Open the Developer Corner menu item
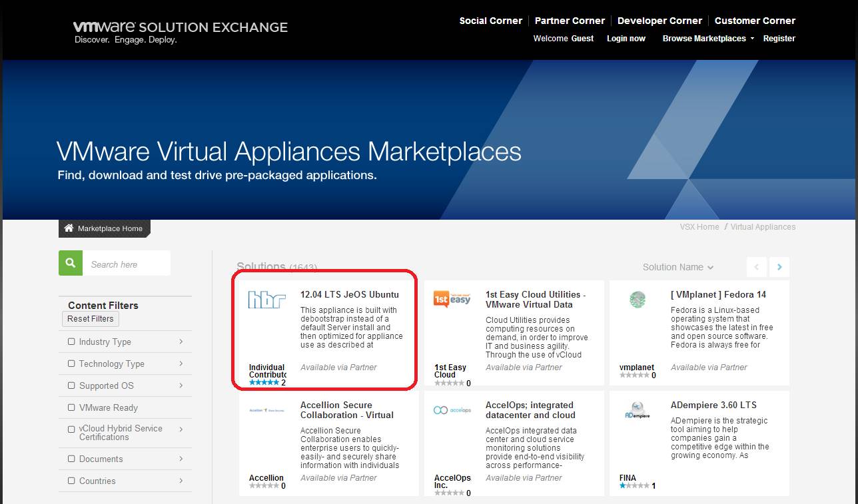The width and height of the screenshot is (858, 504). [659, 21]
